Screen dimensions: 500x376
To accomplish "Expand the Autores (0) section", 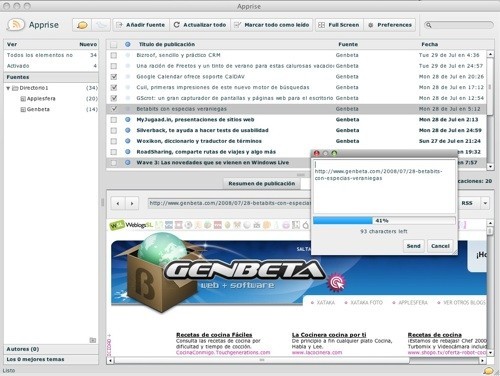I will click(x=51, y=349).
